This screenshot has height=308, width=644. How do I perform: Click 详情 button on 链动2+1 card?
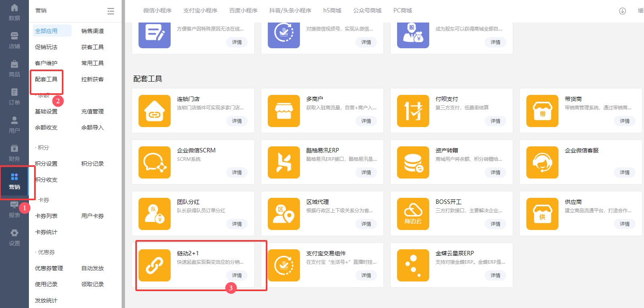237,275
